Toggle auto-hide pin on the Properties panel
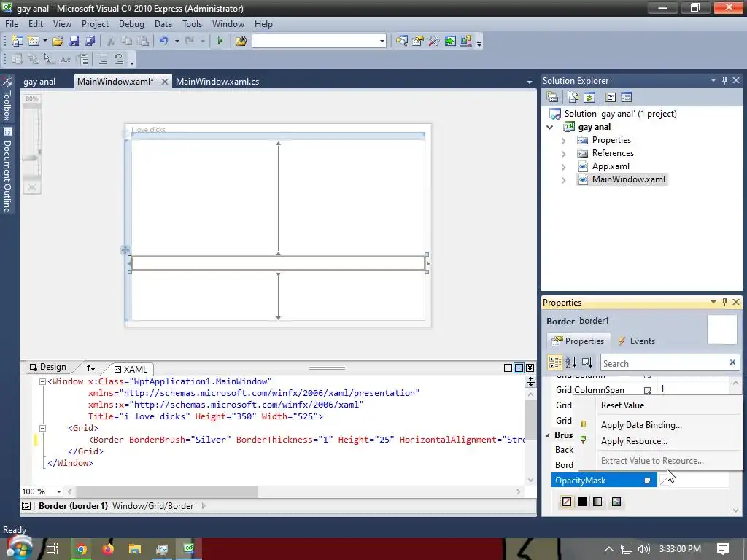This screenshot has height=560, width=747. (724, 302)
